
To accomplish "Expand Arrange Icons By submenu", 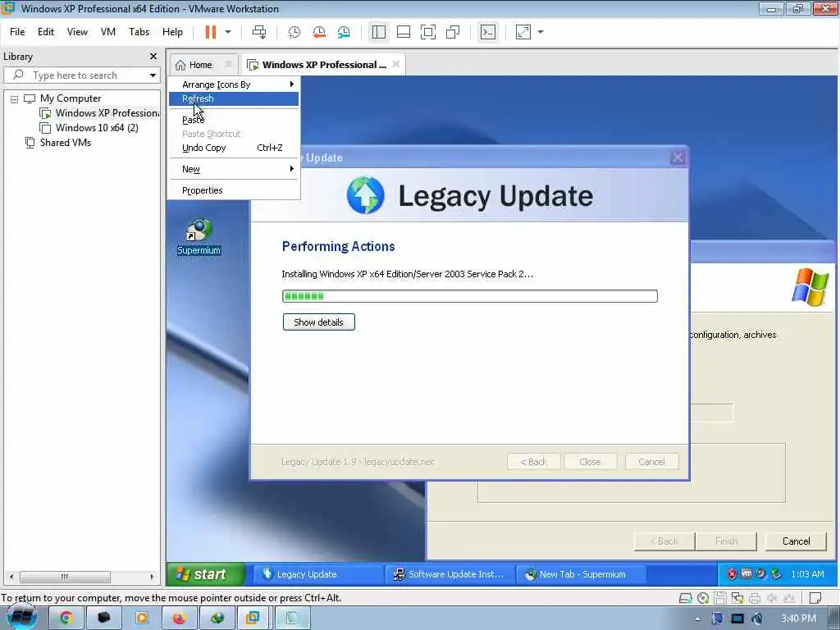I will point(234,84).
